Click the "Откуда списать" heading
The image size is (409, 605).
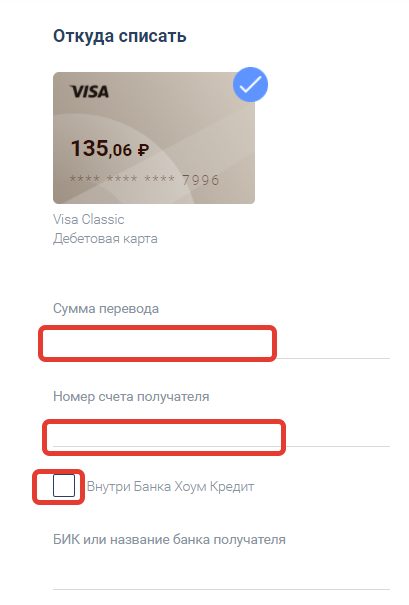point(120,36)
